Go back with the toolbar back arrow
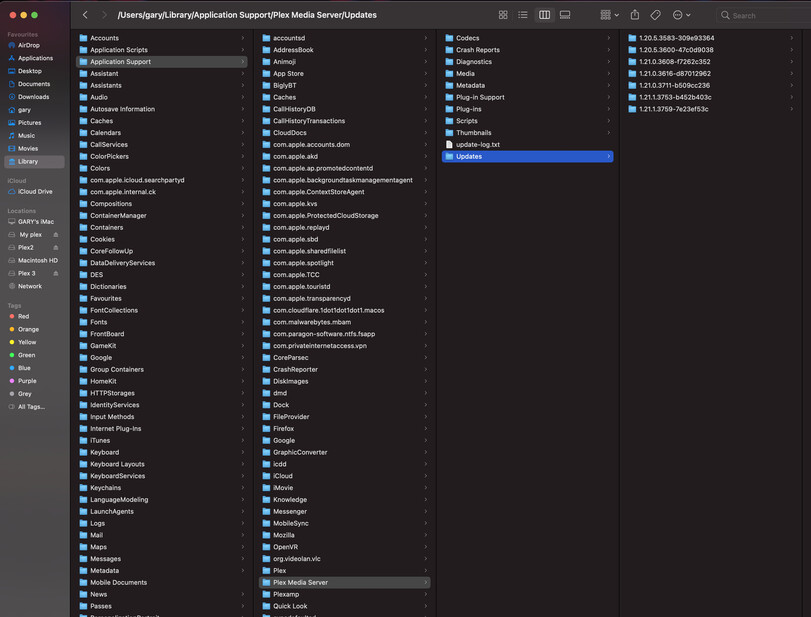 coord(85,15)
